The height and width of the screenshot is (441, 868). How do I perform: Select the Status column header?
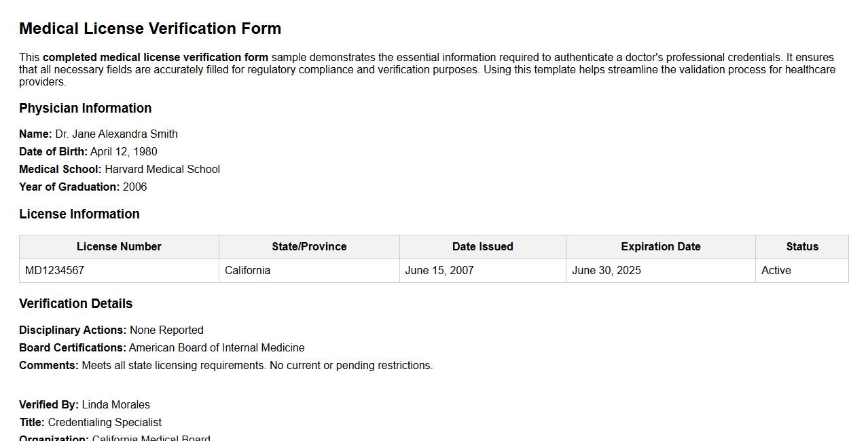pyautogui.click(x=802, y=247)
